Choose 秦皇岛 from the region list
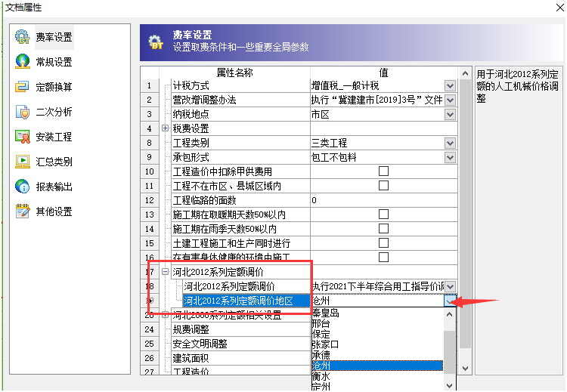 point(326,313)
